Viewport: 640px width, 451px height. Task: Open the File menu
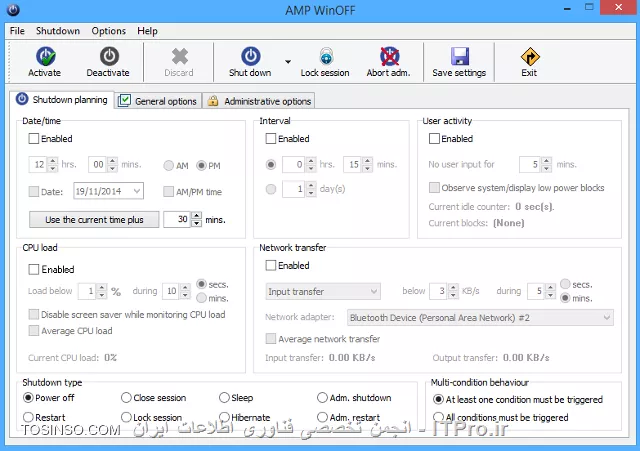[x=17, y=31]
